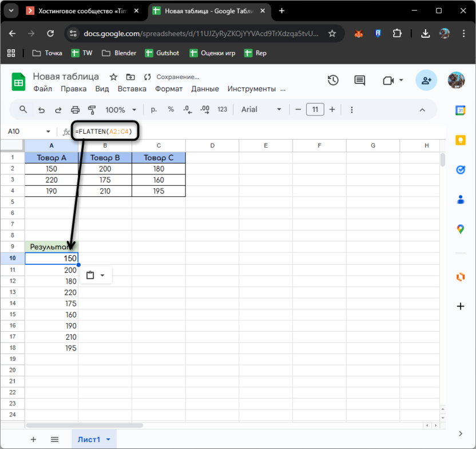The image size is (476, 449).
Task: Open the name box dropdown arrow
Action: [x=48, y=132]
